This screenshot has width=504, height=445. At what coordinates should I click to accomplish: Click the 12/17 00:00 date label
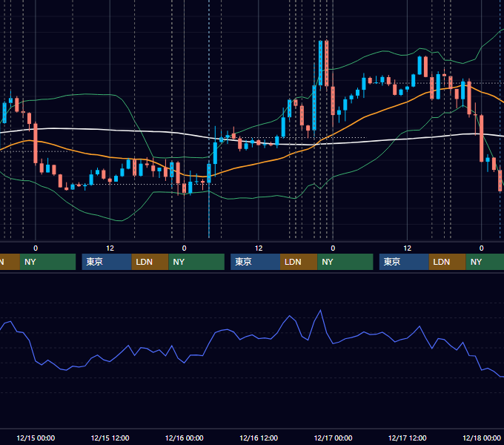pos(333,438)
